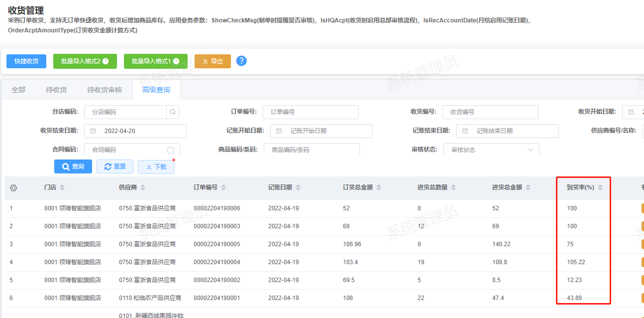Click help icon on 批量导入格式2 button
Viewport: 644px width, 318px height.
coord(106,61)
